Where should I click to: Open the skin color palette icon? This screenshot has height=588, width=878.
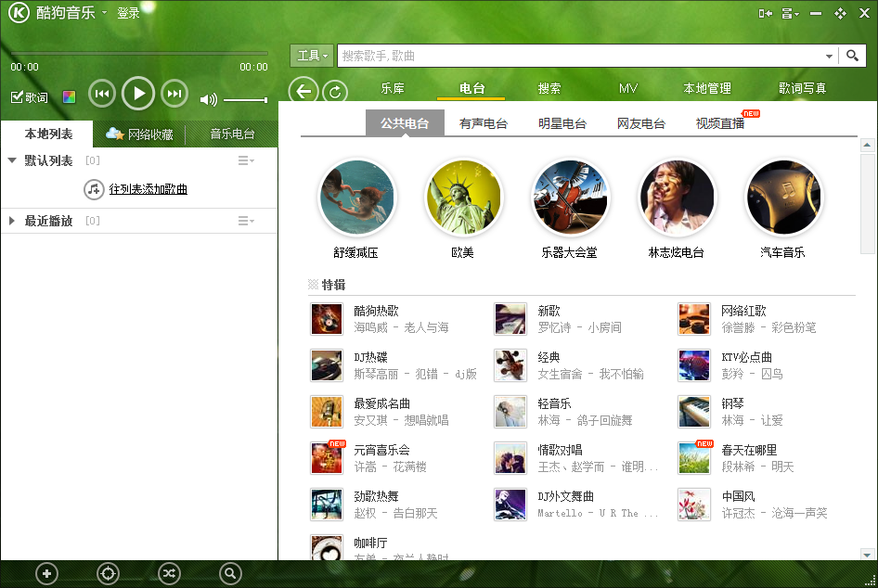[69, 97]
